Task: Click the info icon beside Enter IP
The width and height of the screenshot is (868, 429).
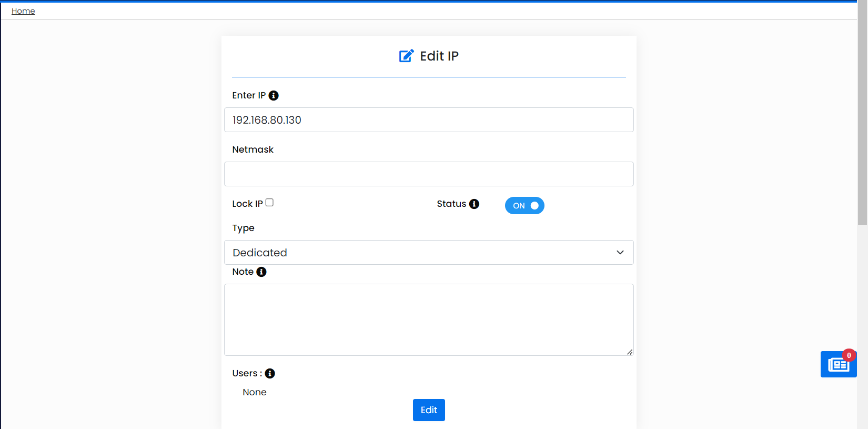Action: click(274, 95)
